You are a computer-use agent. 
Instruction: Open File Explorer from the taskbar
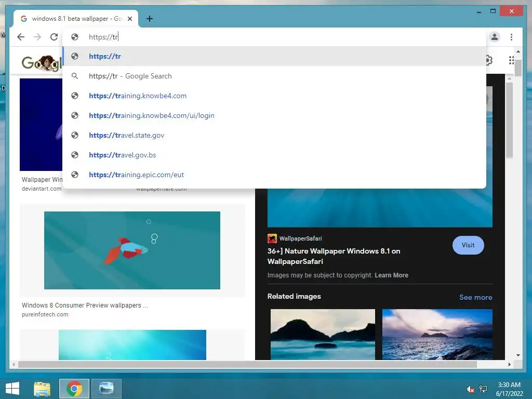(x=42, y=389)
